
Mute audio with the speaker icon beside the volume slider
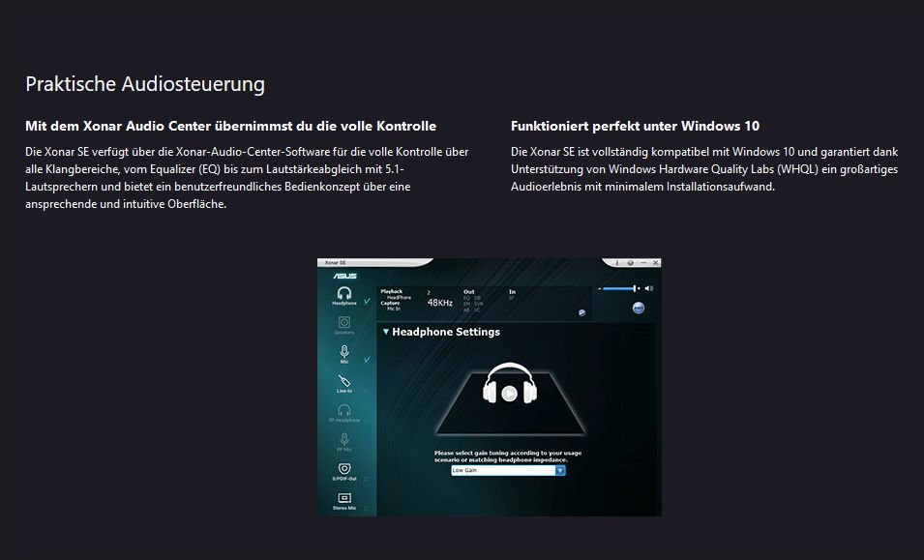[x=649, y=288]
